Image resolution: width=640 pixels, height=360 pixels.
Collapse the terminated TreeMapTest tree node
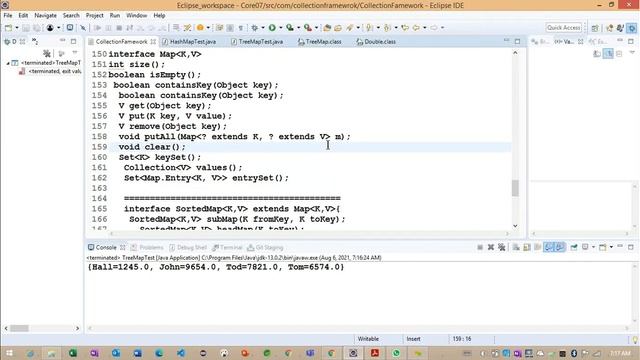click(7, 63)
